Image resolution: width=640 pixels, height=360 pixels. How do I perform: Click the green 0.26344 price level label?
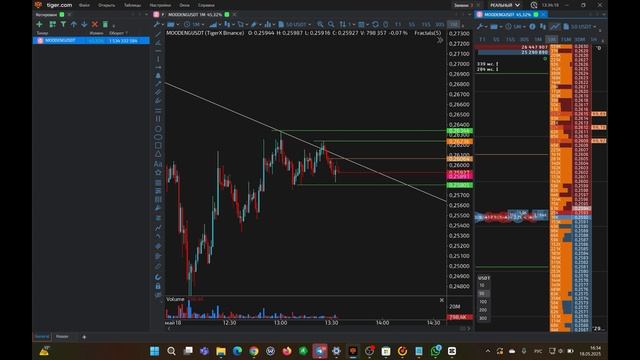point(460,131)
